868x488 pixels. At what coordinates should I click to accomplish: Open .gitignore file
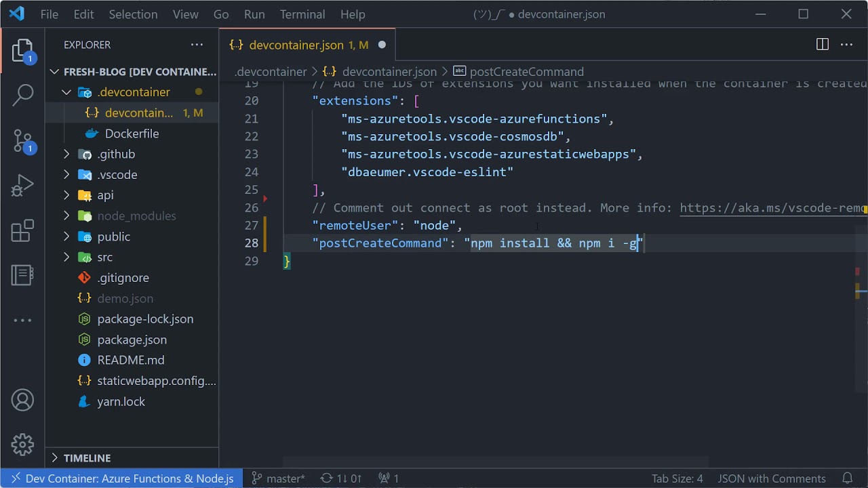coord(123,278)
